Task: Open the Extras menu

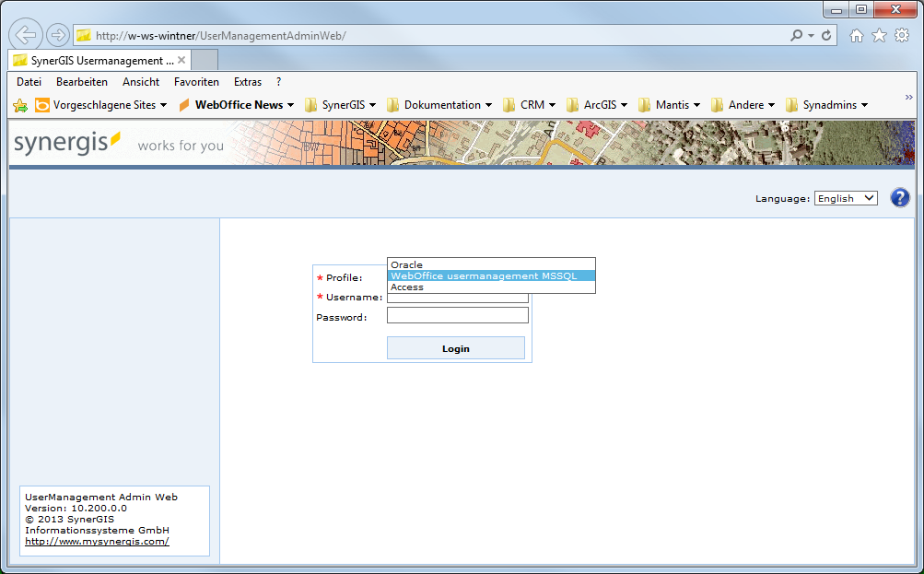Action: coord(247,81)
